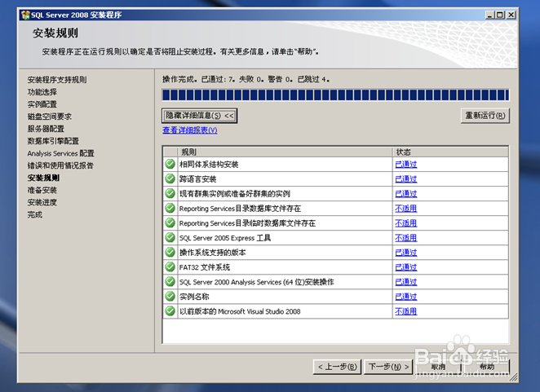Image resolution: width=540 pixels, height=392 pixels.
Task: Select 功能选择 step in sidebar
Action: [x=42, y=92]
